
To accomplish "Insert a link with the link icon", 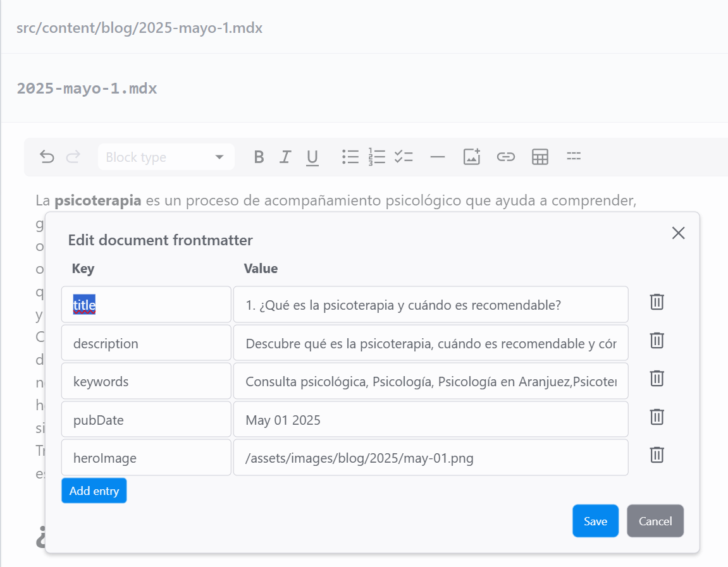I will (x=506, y=157).
